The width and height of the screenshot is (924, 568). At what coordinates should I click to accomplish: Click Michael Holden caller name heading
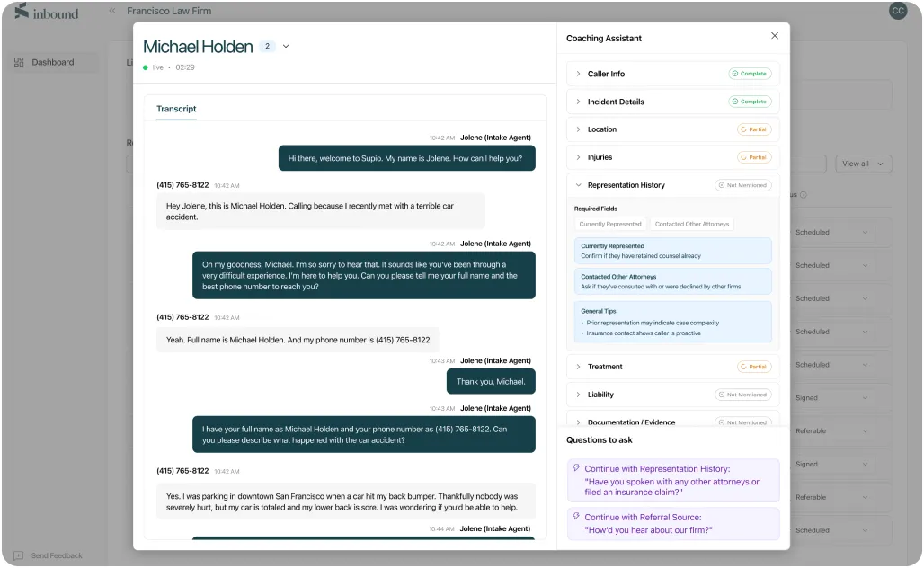pyautogui.click(x=198, y=46)
